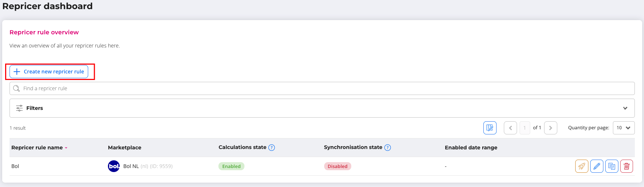Open the Quantity per page dropdown
The image size is (644, 187).
624,128
